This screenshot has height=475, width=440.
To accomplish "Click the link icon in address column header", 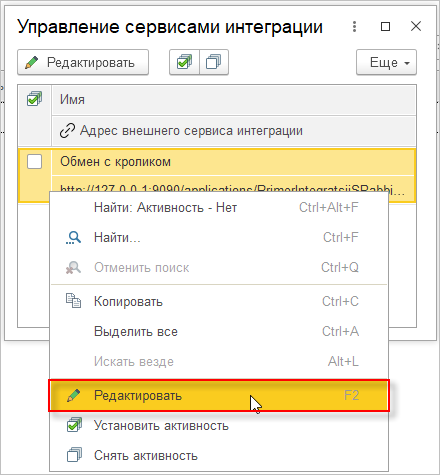I will point(67,131).
